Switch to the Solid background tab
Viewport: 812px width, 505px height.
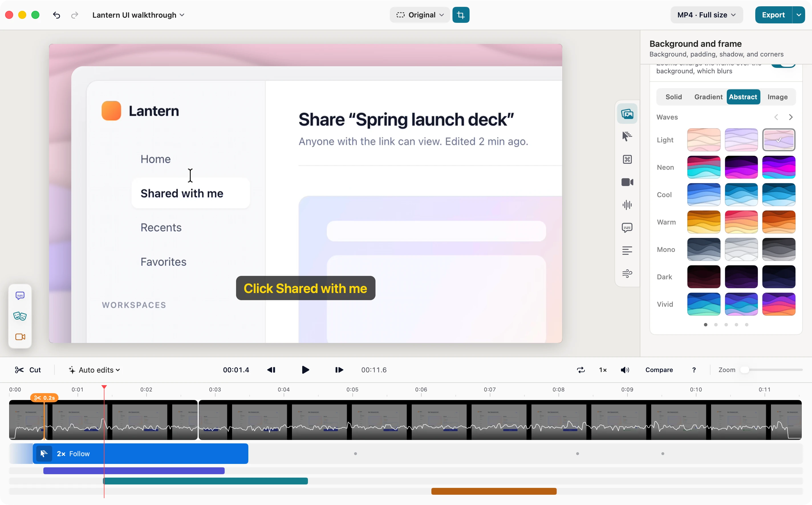pyautogui.click(x=673, y=97)
